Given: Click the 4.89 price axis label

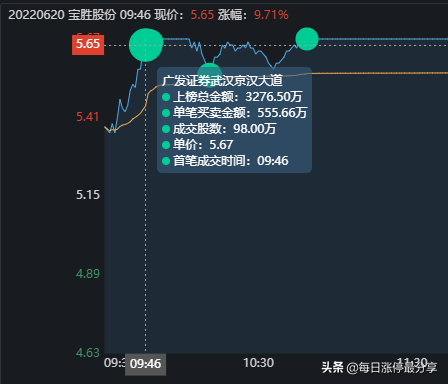Looking at the screenshot, I should (x=88, y=274).
